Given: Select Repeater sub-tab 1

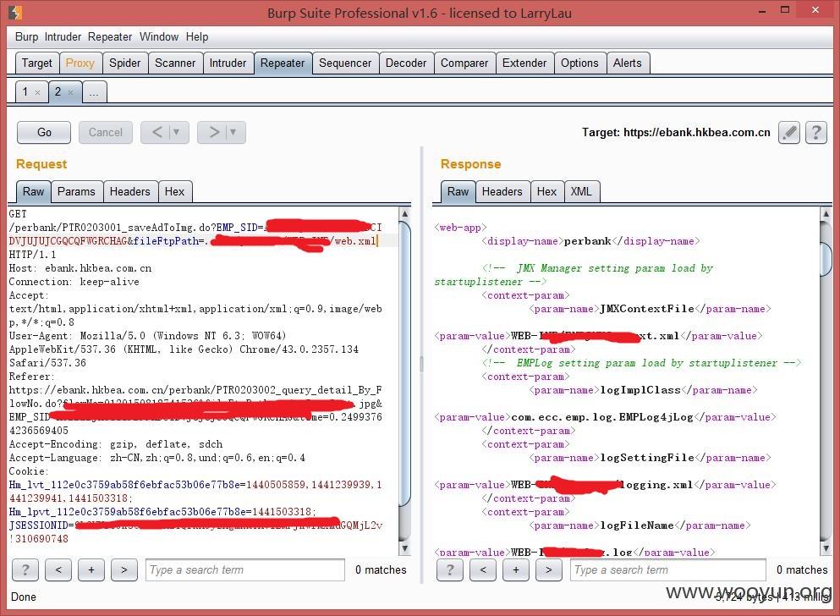Looking at the screenshot, I should 25,92.
